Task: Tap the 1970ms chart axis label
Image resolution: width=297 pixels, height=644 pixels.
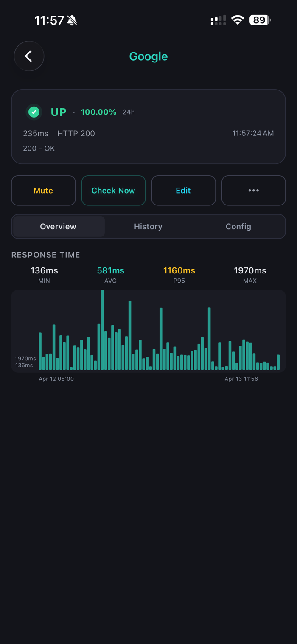Action: click(25, 359)
